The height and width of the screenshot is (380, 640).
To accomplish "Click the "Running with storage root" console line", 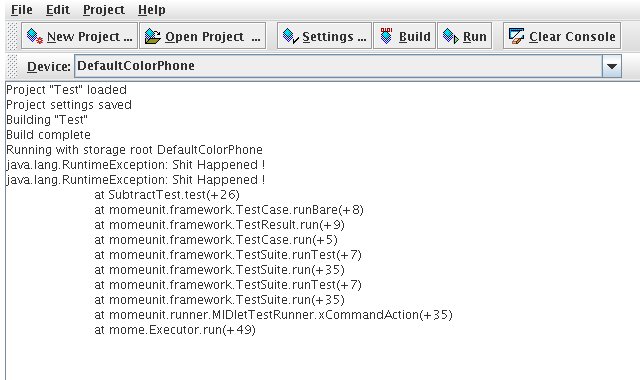I will 134,150.
